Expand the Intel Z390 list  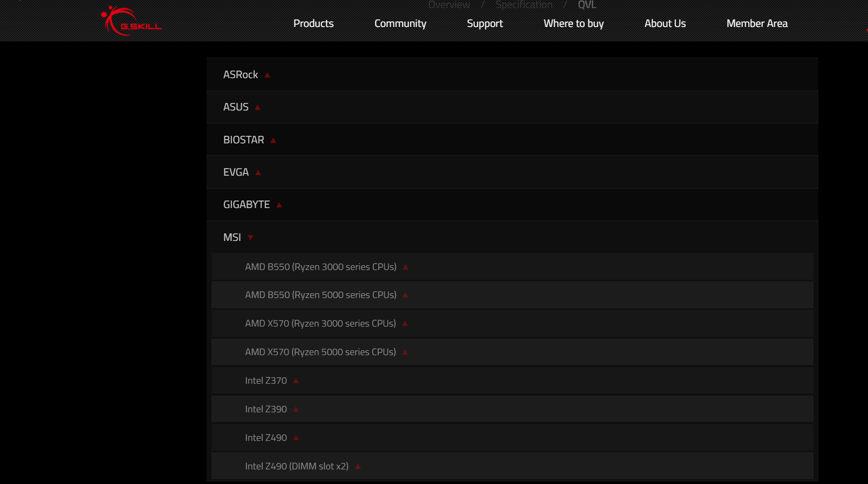pos(512,409)
